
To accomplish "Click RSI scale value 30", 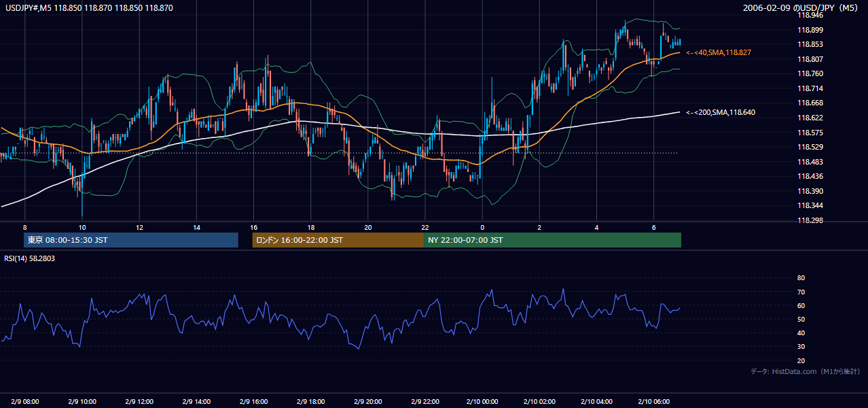I will pyautogui.click(x=801, y=347).
